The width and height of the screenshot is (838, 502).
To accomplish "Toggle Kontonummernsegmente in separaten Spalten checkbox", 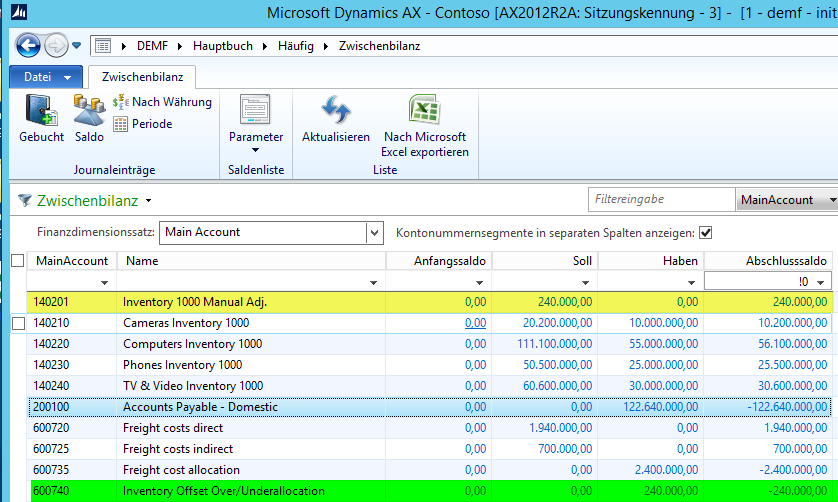I will tap(705, 232).
